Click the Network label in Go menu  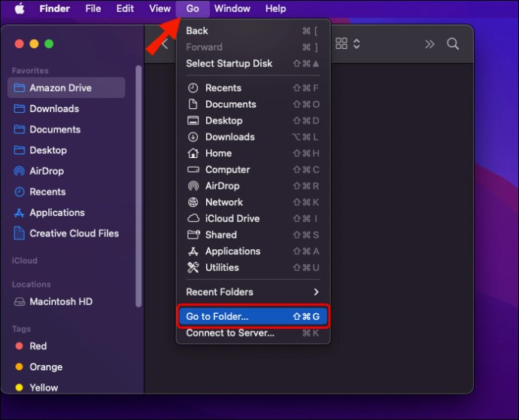pyautogui.click(x=224, y=202)
